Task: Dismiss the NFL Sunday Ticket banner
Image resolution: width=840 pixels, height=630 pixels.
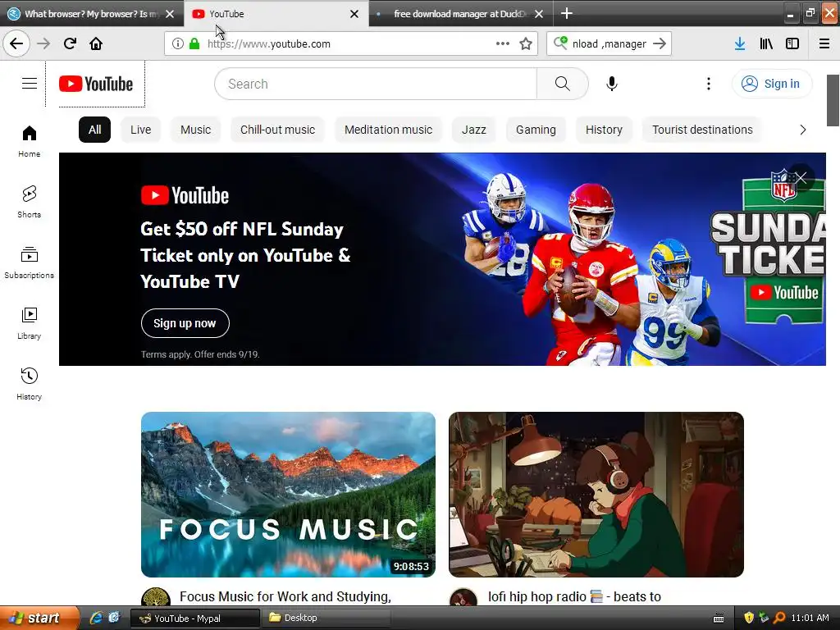Action: coord(801,178)
